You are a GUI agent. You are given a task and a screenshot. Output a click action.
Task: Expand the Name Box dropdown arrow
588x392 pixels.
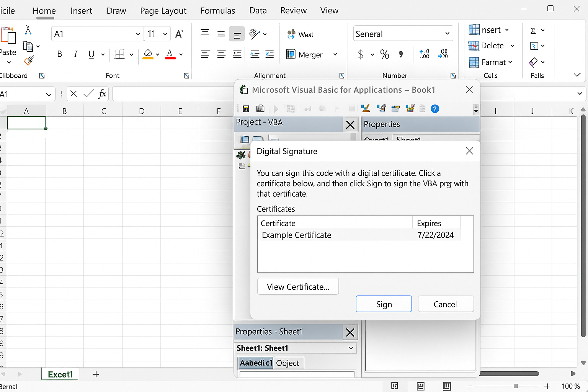[48, 94]
